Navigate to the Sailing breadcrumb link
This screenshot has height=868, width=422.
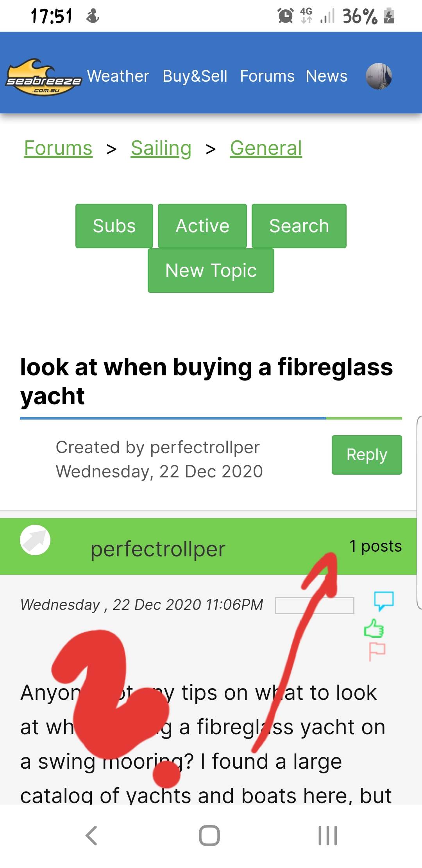tap(161, 148)
